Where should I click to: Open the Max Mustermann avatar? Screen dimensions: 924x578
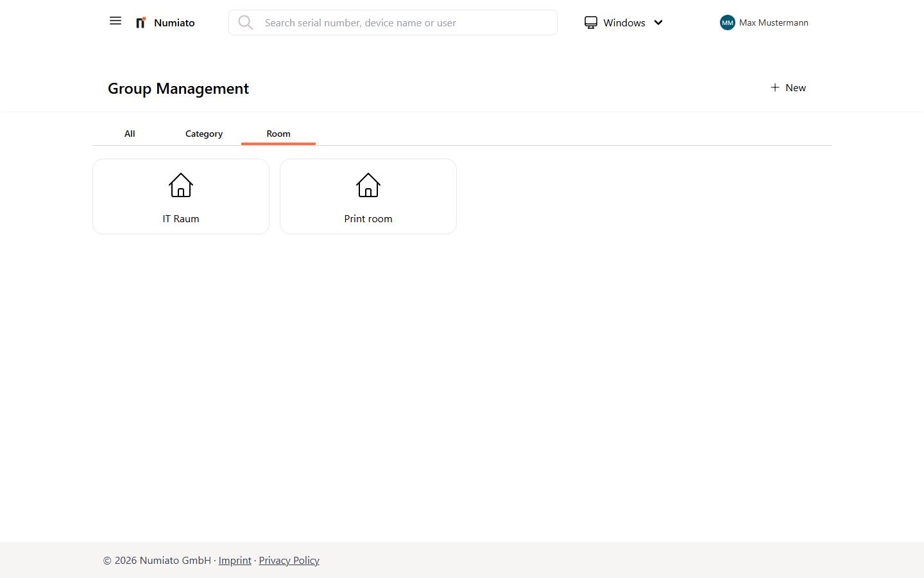727,22
